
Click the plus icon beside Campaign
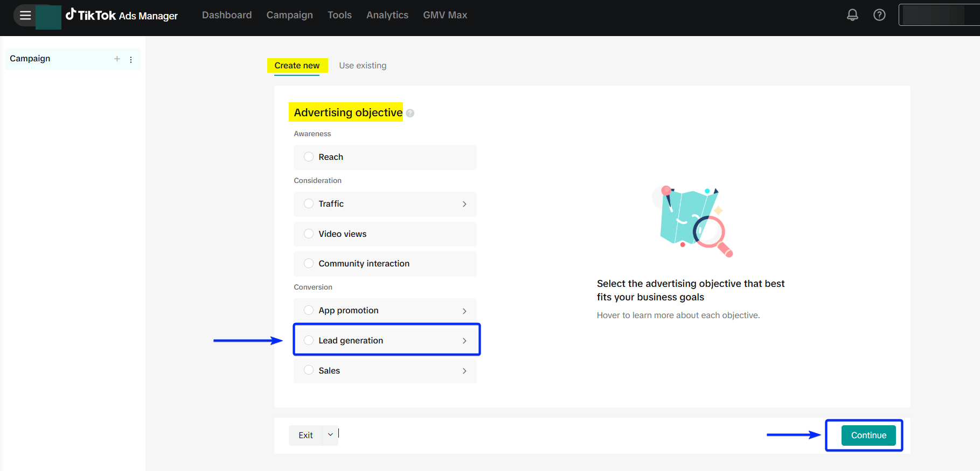click(x=117, y=59)
